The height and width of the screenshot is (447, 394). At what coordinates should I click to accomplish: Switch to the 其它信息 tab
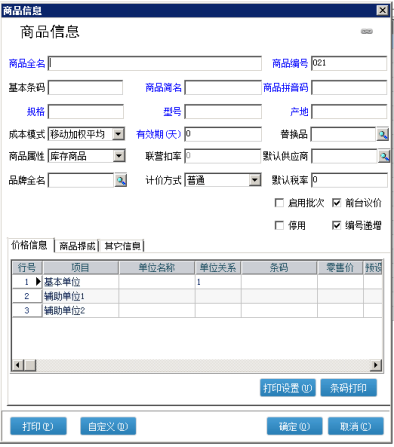122,246
